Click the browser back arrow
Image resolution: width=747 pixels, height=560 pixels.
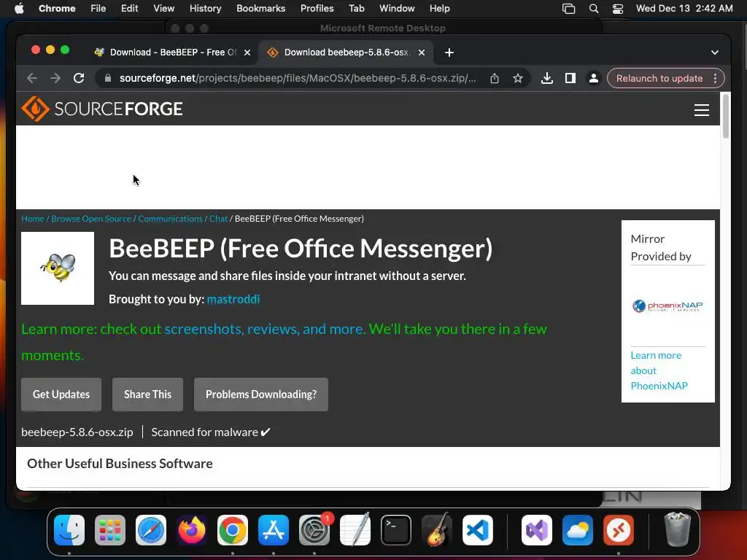click(x=32, y=78)
